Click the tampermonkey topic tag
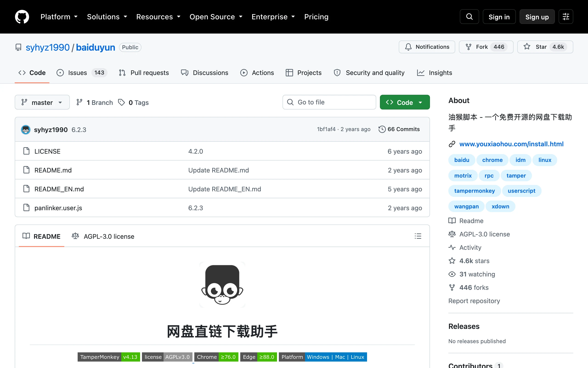Viewport: 588px width, 368px height. tap(474, 191)
